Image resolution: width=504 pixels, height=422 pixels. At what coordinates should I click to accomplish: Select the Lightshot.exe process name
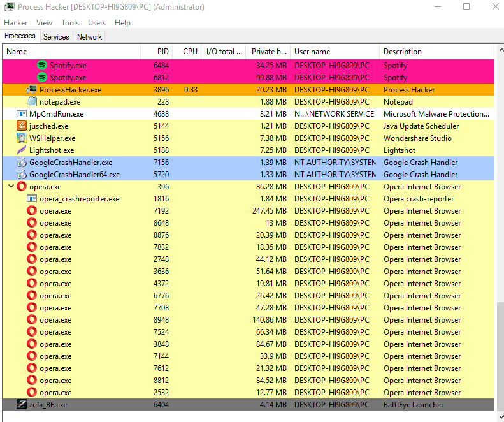(x=52, y=150)
